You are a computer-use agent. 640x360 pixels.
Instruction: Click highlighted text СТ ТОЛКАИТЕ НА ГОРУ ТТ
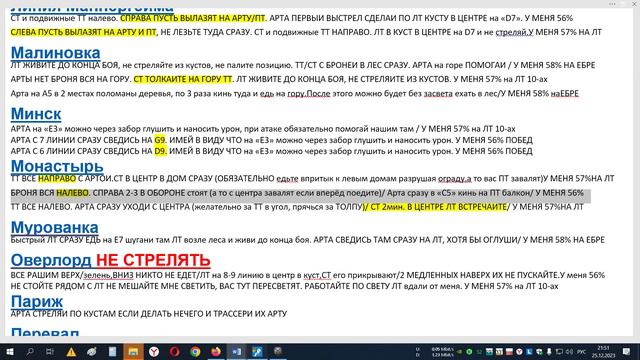183,79
